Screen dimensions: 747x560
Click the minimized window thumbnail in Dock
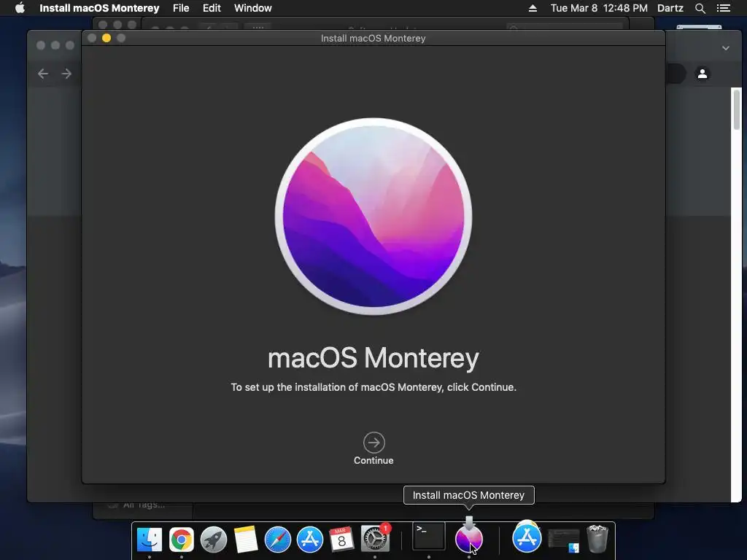564,540
